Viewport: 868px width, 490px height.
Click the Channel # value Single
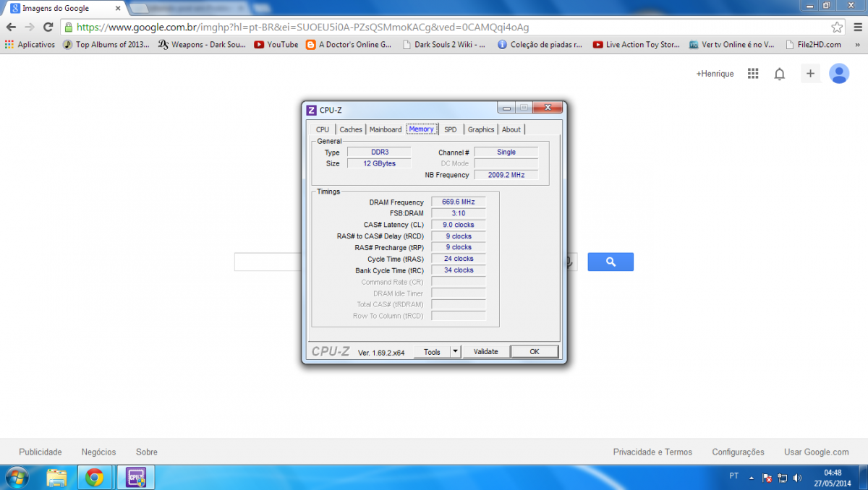(506, 152)
